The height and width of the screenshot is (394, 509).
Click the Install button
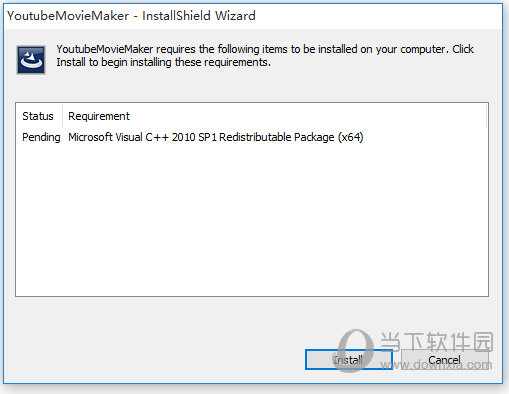coord(349,359)
